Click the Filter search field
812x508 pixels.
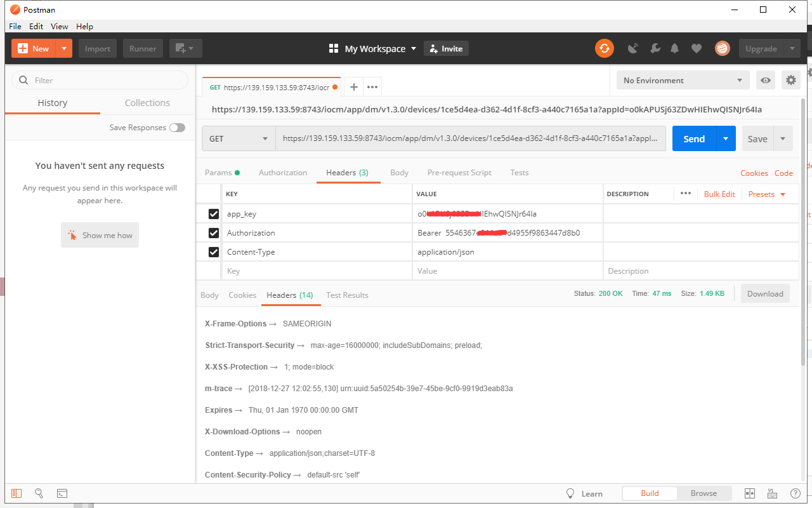100,80
